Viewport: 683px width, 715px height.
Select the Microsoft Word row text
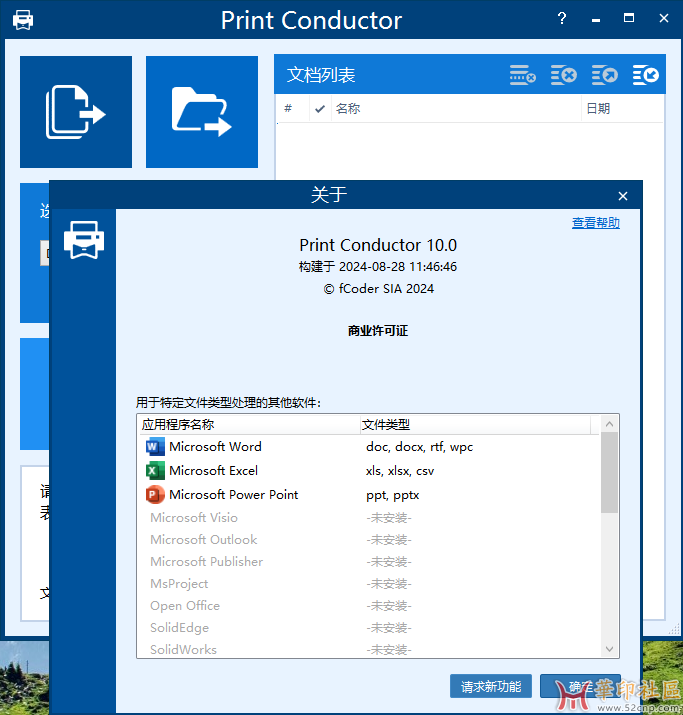[215, 446]
